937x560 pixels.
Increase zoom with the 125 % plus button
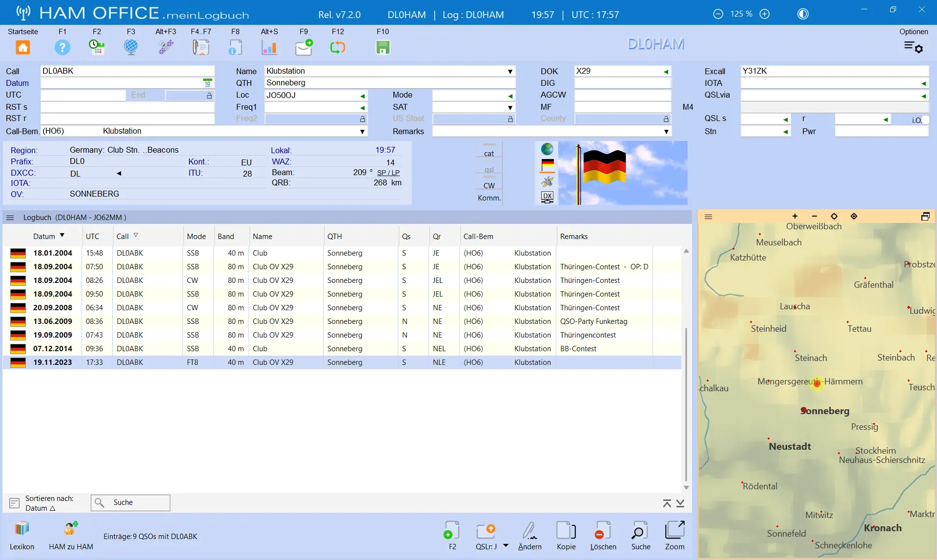[x=765, y=14]
